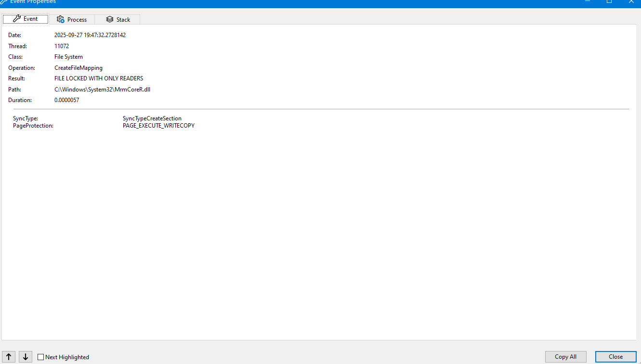Select the Event tab
Screen dimensions: 641x364
click(x=26, y=19)
